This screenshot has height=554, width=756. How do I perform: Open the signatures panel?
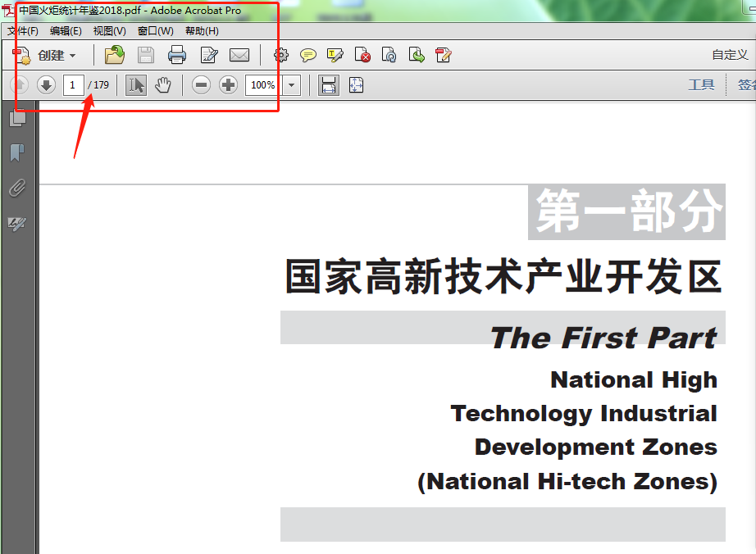(x=17, y=224)
